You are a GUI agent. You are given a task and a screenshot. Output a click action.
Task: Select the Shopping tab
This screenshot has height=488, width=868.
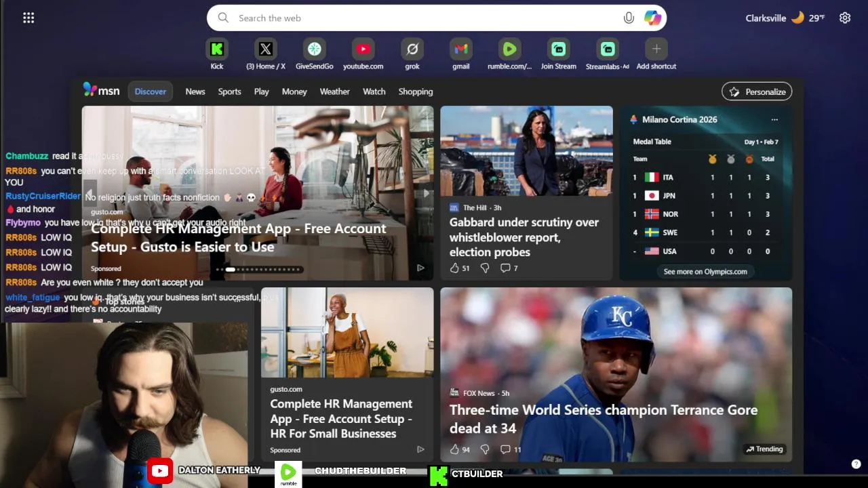(x=416, y=91)
